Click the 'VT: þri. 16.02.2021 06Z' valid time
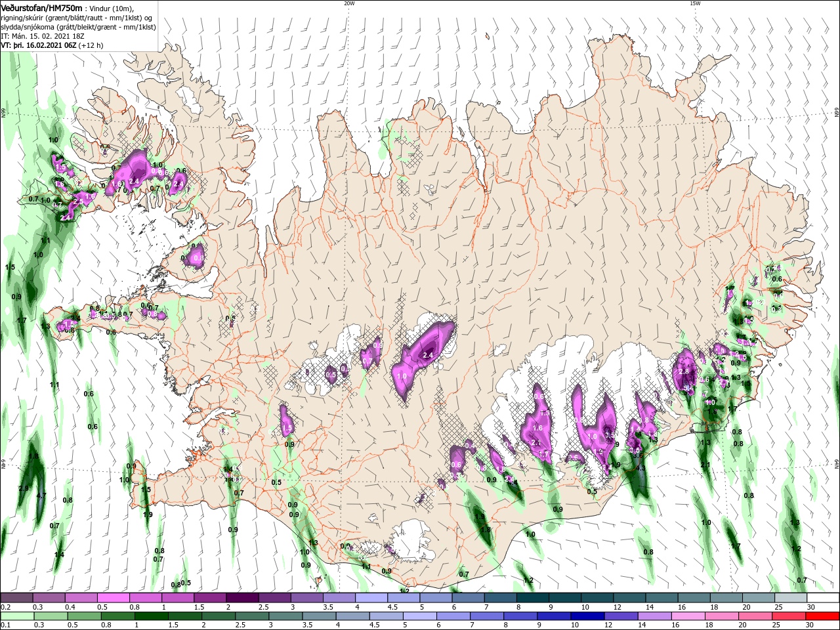The height and width of the screenshot is (630, 840). pos(38,45)
